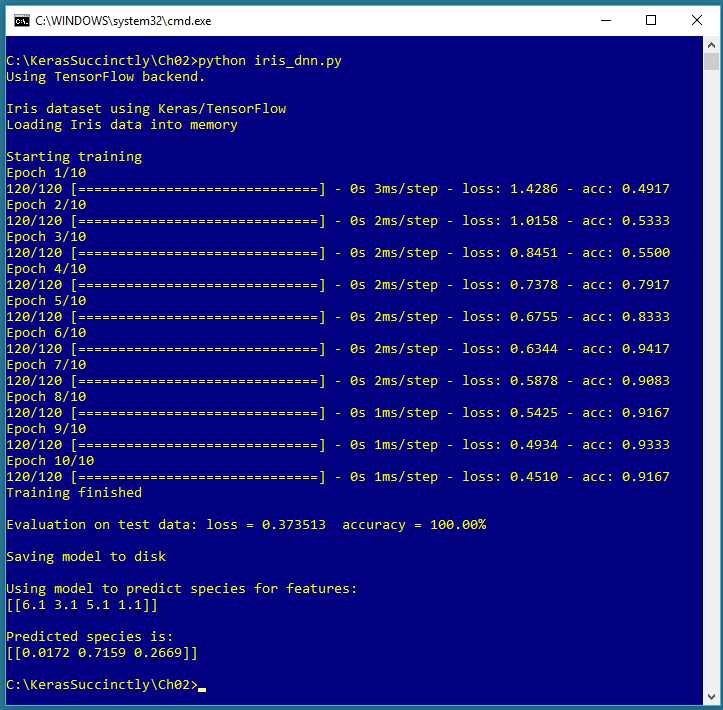The image size is (723, 710).
Task: Maximize the cmd.exe window
Action: tap(651, 20)
